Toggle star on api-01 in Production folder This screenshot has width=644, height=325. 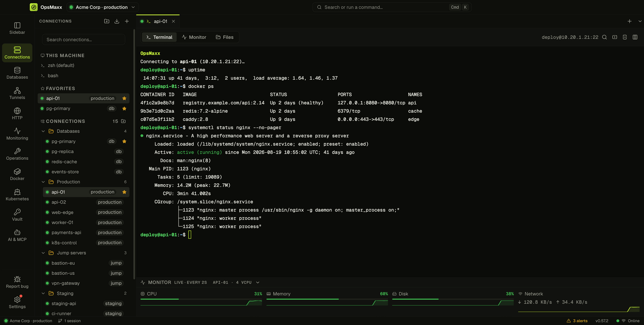pyautogui.click(x=124, y=192)
